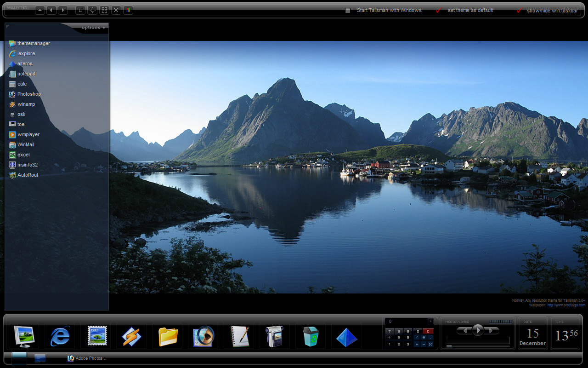Toggle set theme as default
This screenshot has width=588, height=368.
pos(438,11)
